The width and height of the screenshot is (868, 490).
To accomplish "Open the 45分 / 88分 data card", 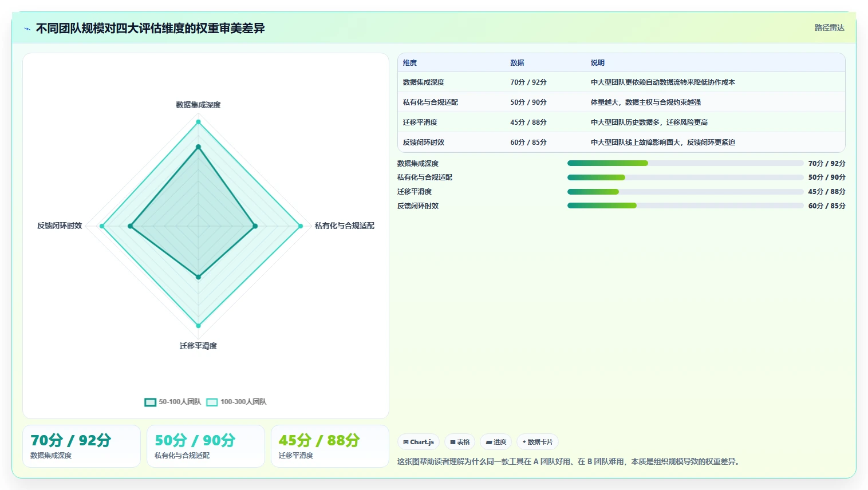I will click(x=330, y=446).
